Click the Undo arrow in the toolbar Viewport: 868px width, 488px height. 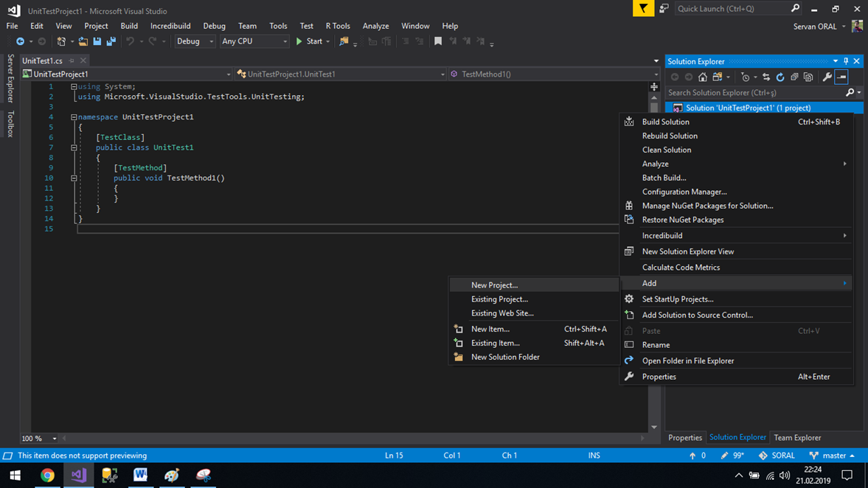tap(130, 41)
